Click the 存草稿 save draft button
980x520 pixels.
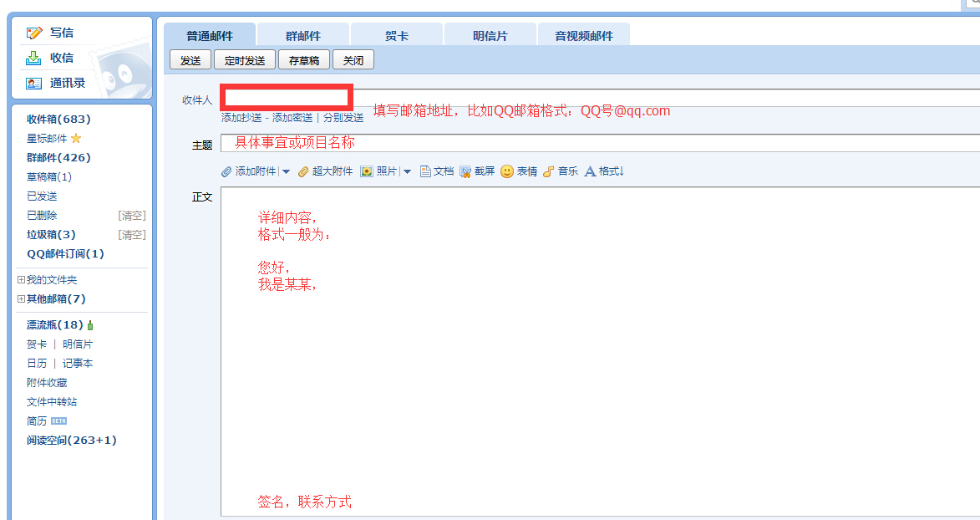(304, 60)
